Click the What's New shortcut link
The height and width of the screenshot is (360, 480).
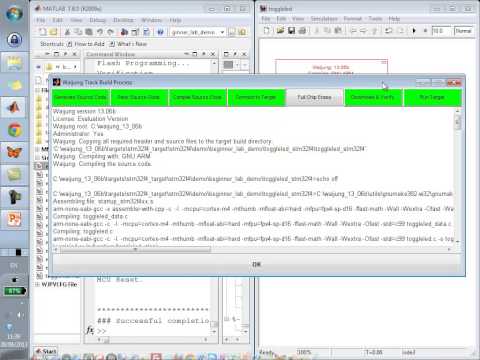point(128,44)
